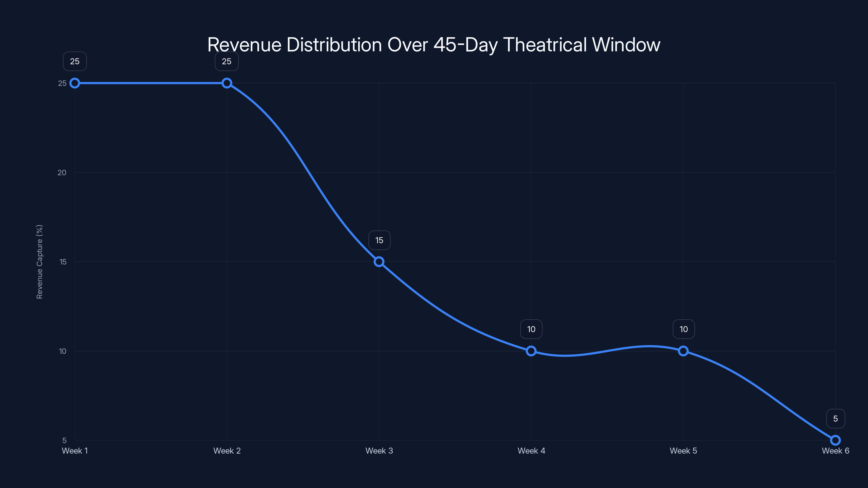Select the Week 4 data point marker

(x=531, y=351)
